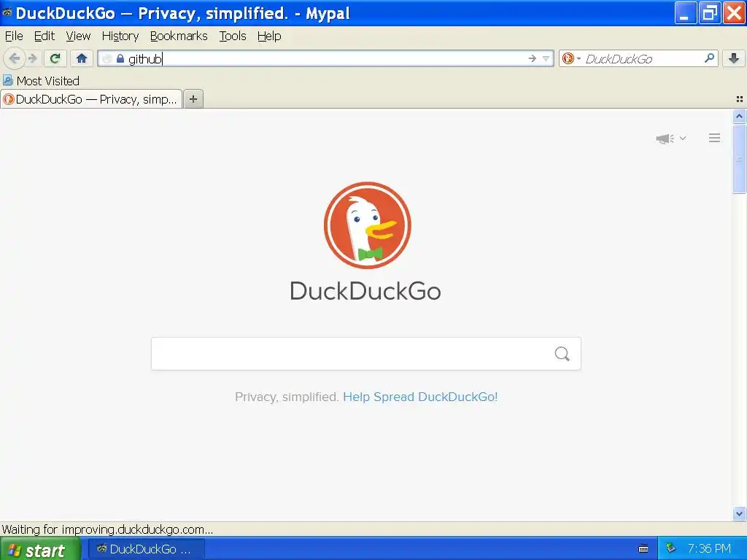Screen dimensions: 747x560
Task: Minimize the Mypal window
Action: 685,13
